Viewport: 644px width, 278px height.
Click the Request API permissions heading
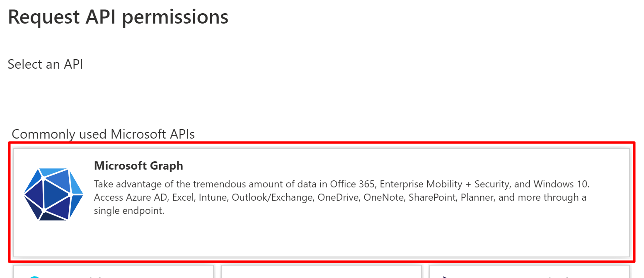pyautogui.click(x=118, y=17)
